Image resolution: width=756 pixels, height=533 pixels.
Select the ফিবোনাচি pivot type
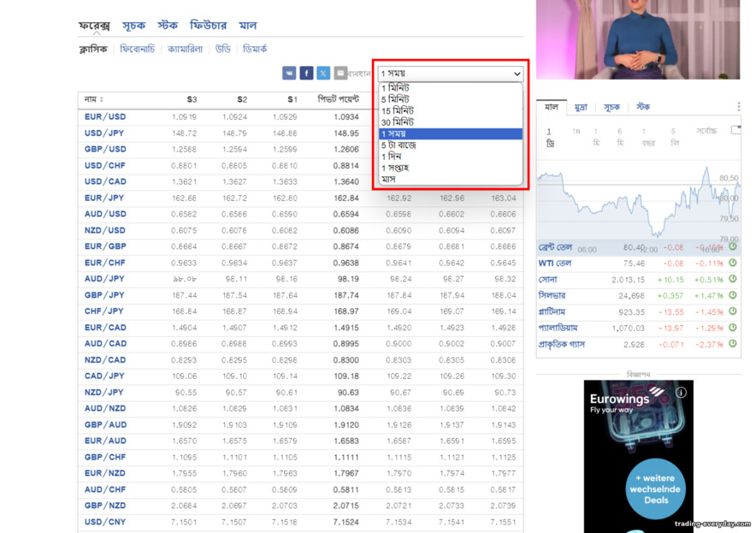click(x=138, y=49)
